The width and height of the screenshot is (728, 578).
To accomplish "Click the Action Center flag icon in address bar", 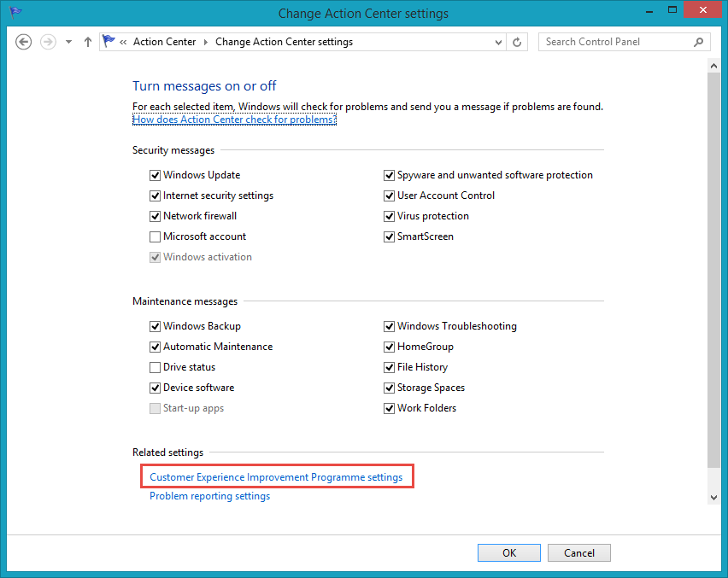I will 109,41.
